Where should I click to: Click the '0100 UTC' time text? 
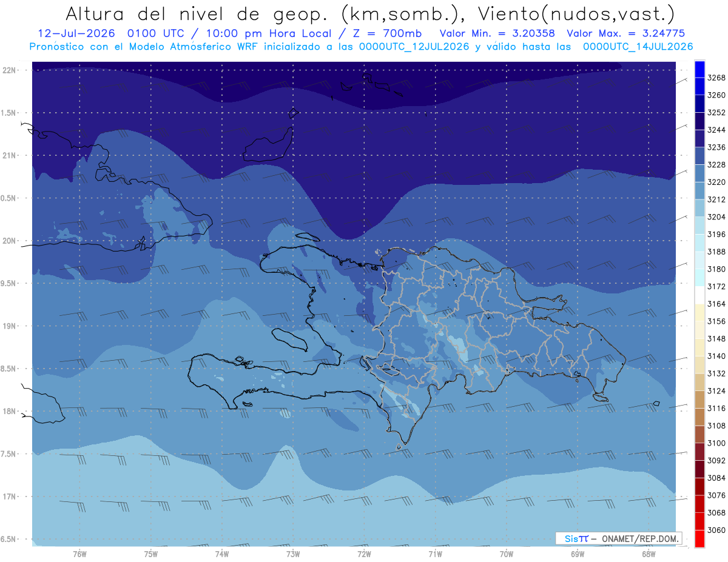click(159, 33)
